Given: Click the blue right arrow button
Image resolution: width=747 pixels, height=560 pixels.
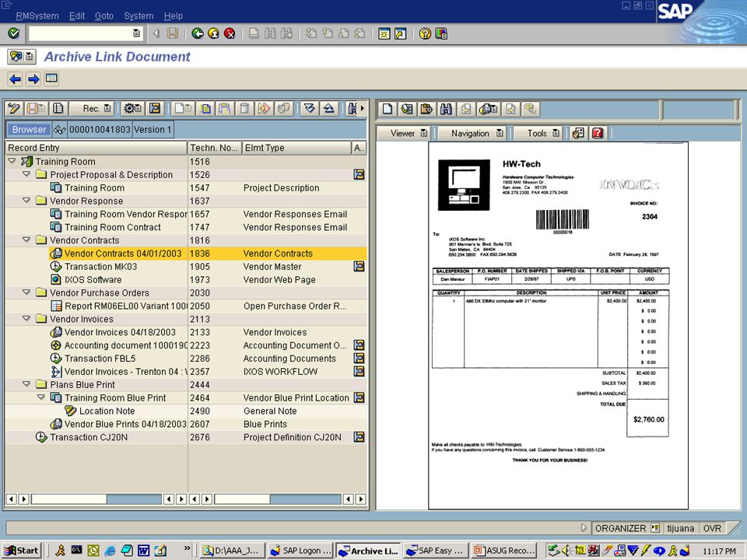Looking at the screenshot, I should (x=33, y=79).
